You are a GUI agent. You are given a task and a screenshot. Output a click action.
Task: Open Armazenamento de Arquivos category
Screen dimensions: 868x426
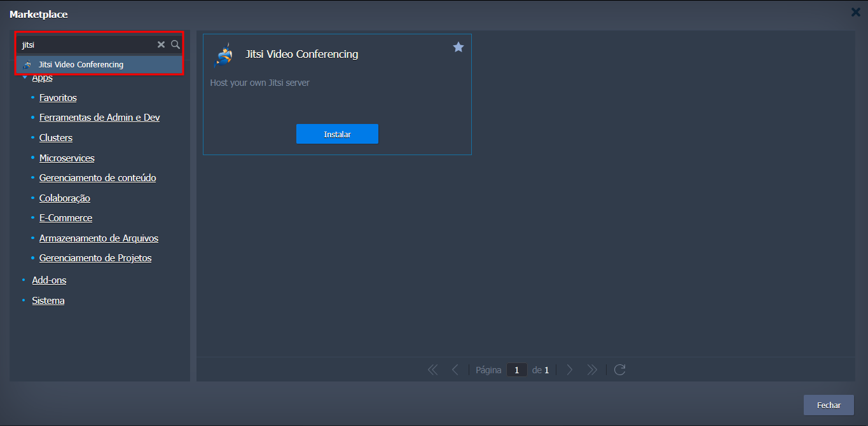(x=99, y=238)
